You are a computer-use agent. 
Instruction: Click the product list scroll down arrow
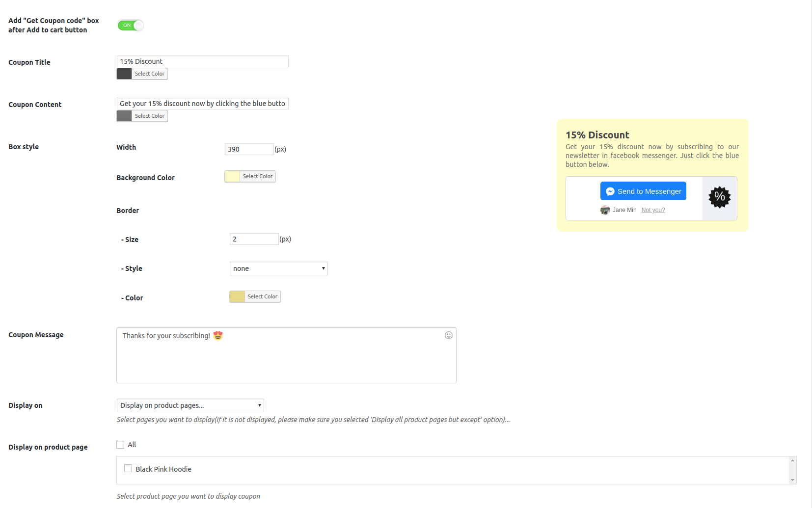[x=792, y=480]
